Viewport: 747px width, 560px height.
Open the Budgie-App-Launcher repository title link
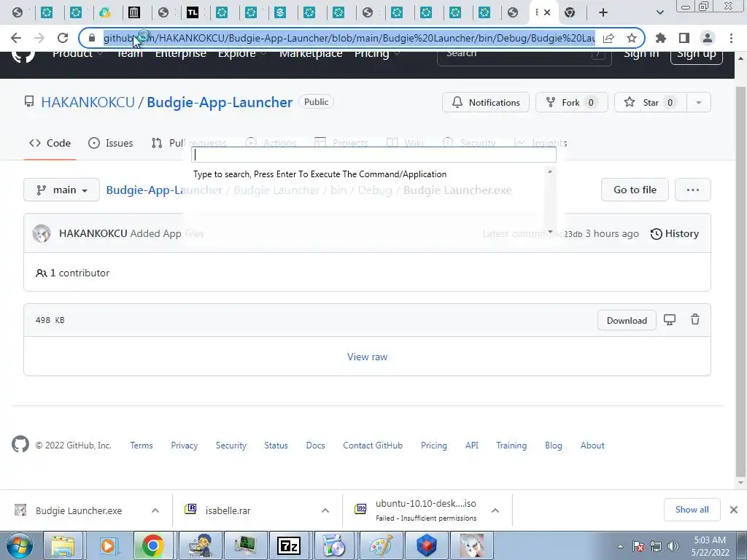click(219, 102)
